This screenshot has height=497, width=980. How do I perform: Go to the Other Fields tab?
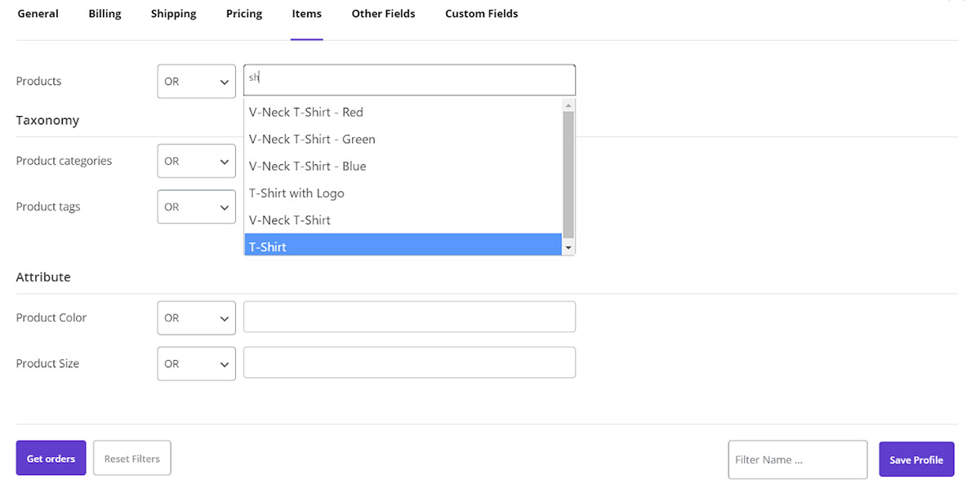383,14
